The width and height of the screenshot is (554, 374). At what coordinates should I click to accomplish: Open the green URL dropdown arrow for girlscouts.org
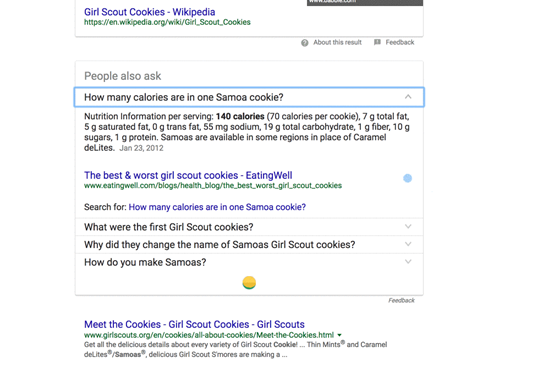coord(340,335)
